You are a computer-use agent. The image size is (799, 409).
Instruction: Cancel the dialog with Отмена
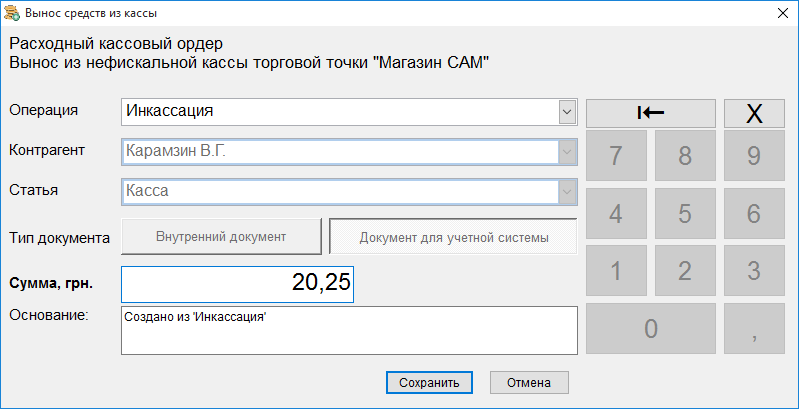(x=529, y=383)
